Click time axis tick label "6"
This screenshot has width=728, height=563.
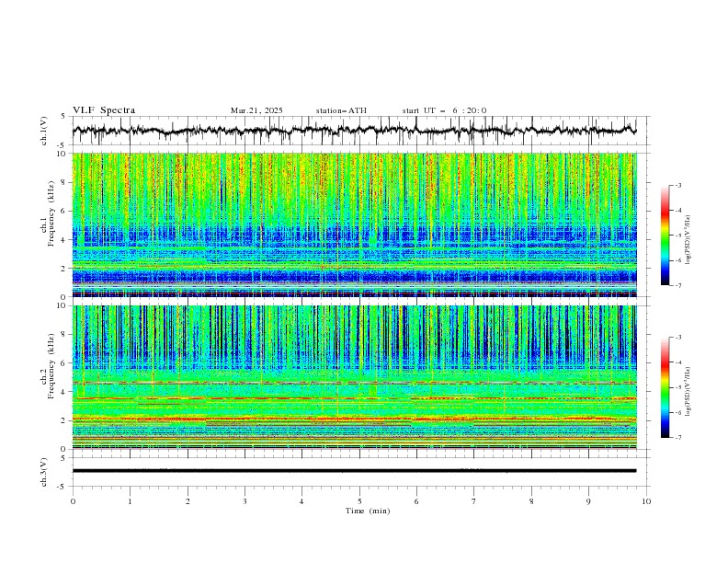(416, 501)
